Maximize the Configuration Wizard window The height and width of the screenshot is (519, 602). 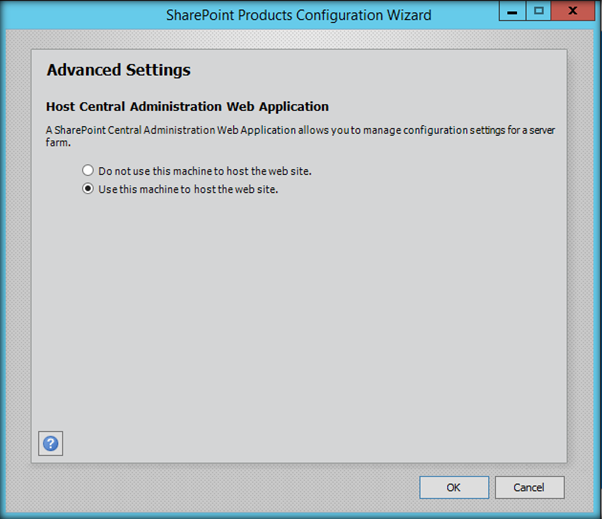pos(539,11)
